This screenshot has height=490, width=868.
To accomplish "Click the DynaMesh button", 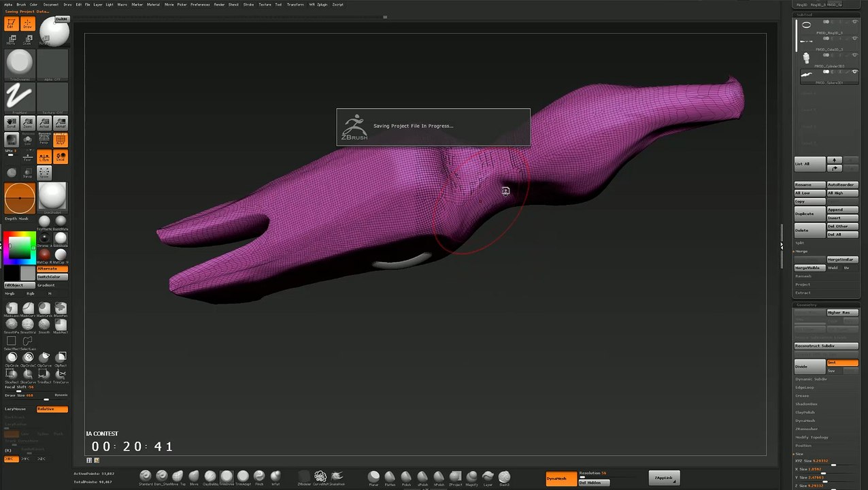I will click(561, 478).
